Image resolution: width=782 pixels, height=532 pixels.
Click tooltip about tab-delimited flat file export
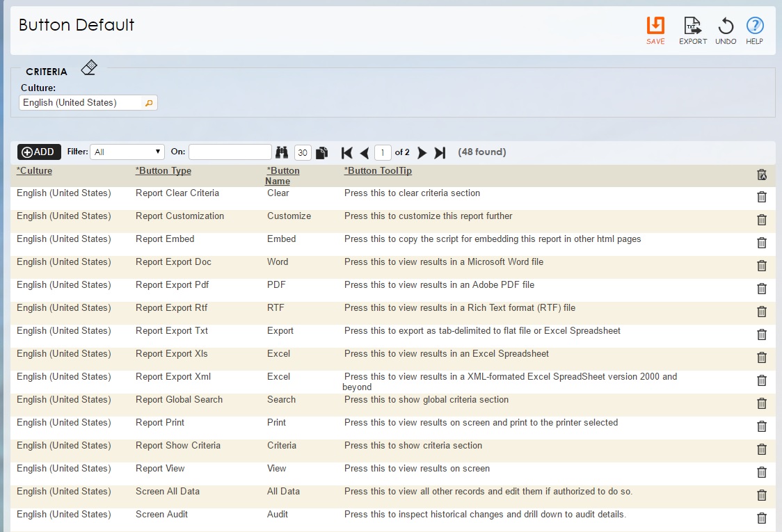(x=482, y=330)
